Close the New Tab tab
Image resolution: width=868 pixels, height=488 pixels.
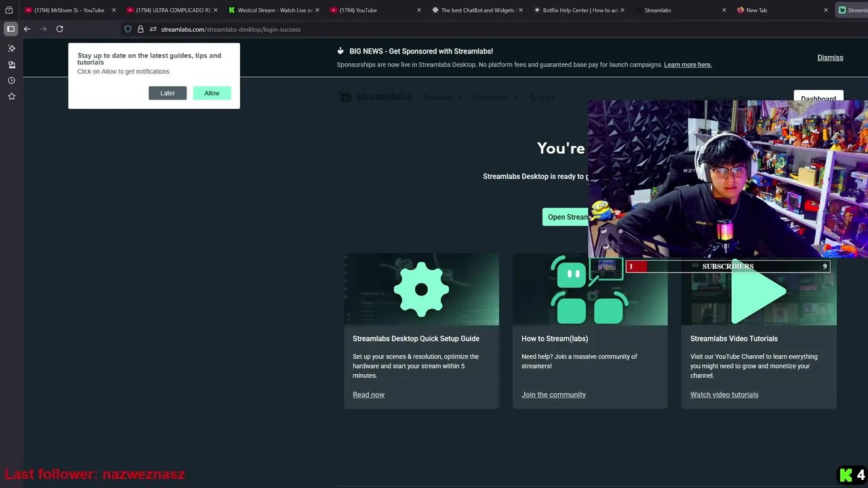pyautogui.click(x=826, y=10)
